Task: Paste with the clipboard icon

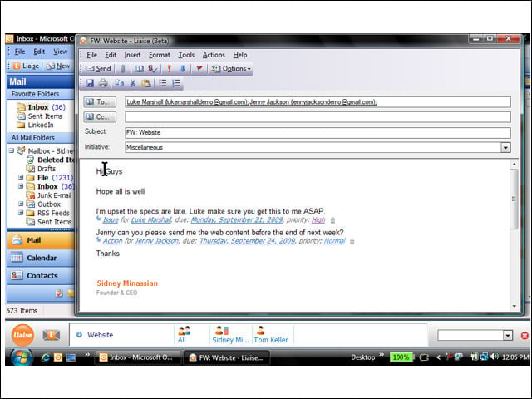Action: coord(146,83)
